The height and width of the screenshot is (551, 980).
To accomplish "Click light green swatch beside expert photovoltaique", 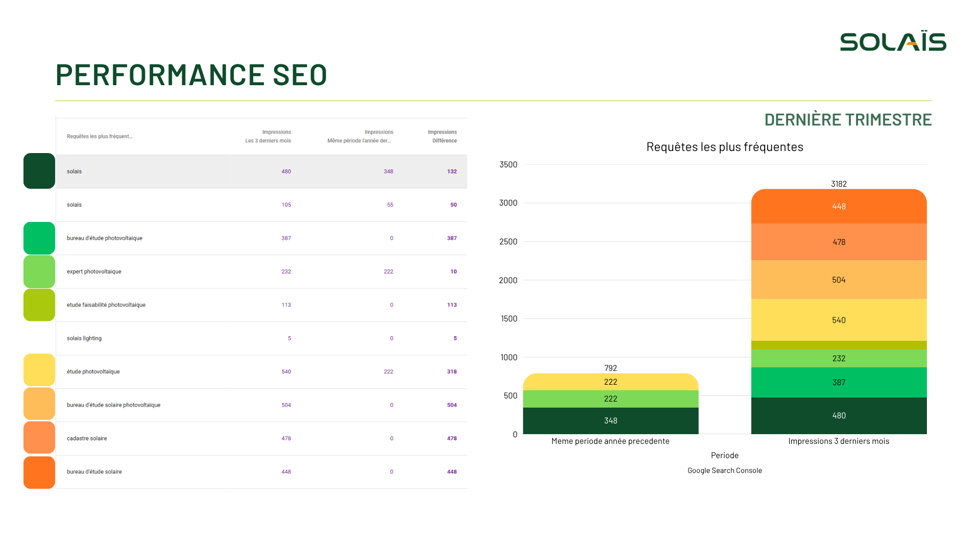I will [39, 271].
